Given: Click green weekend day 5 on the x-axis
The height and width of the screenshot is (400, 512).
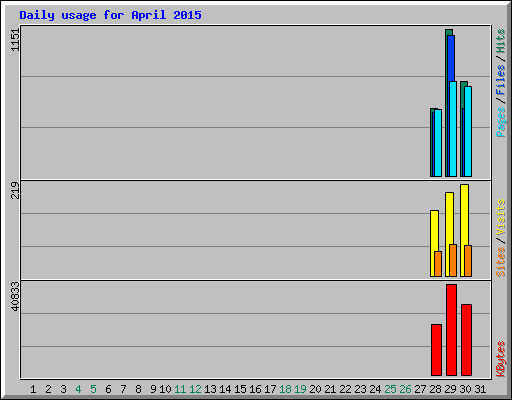Looking at the screenshot, I should (x=93, y=389).
